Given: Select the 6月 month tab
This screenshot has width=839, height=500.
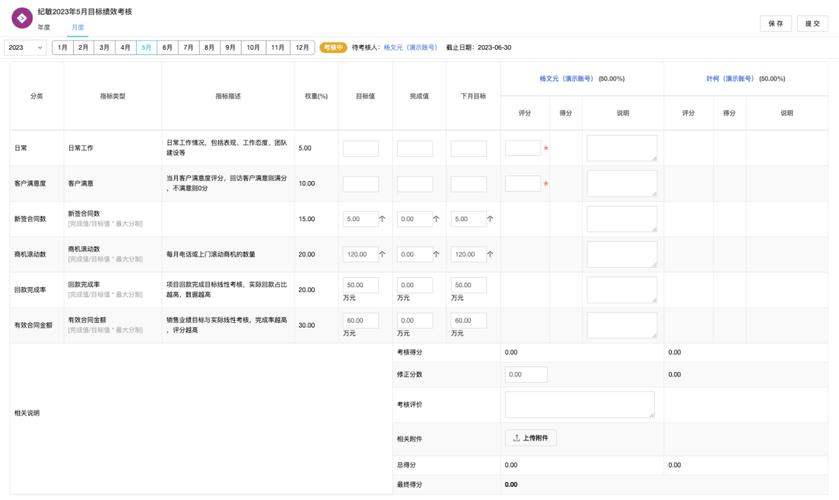Looking at the screenshot, I should click(x=167, y=48).
